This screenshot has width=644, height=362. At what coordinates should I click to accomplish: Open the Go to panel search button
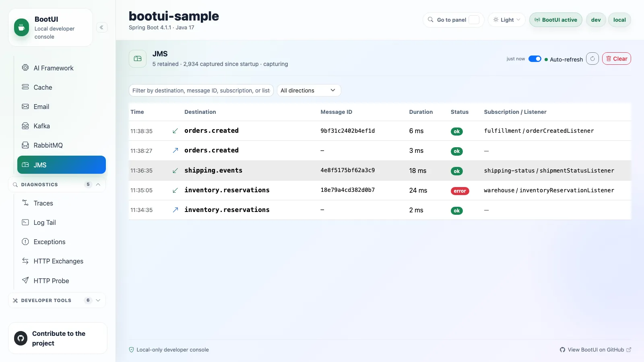click(454, 20)
